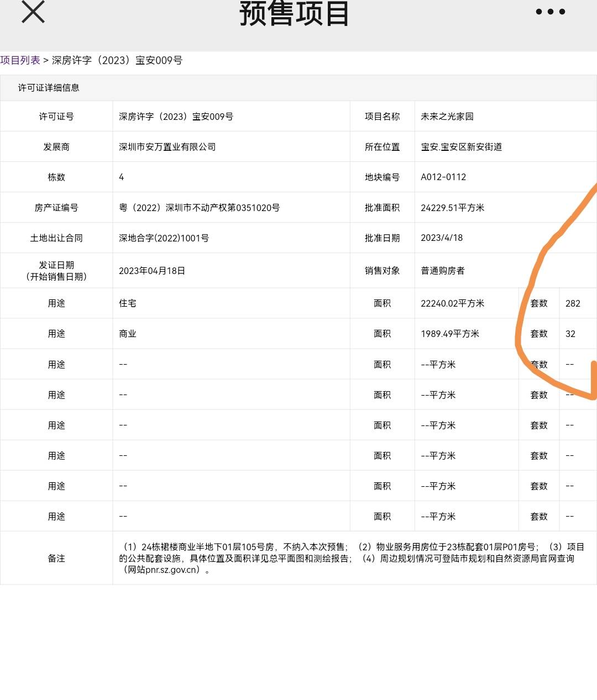Select breadcrumb text 深房许字（2023）宝安009号
The image size is (597, 700).
click(117, 60)
